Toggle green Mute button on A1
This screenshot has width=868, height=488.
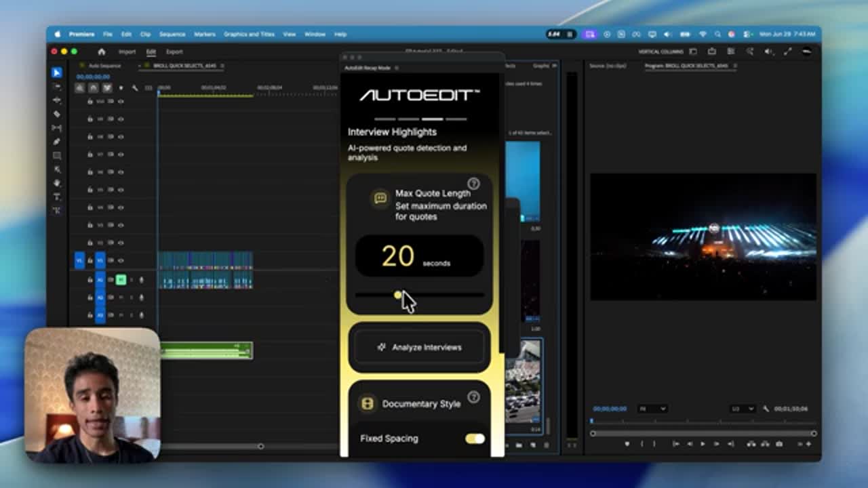click(x=121, y=279)
